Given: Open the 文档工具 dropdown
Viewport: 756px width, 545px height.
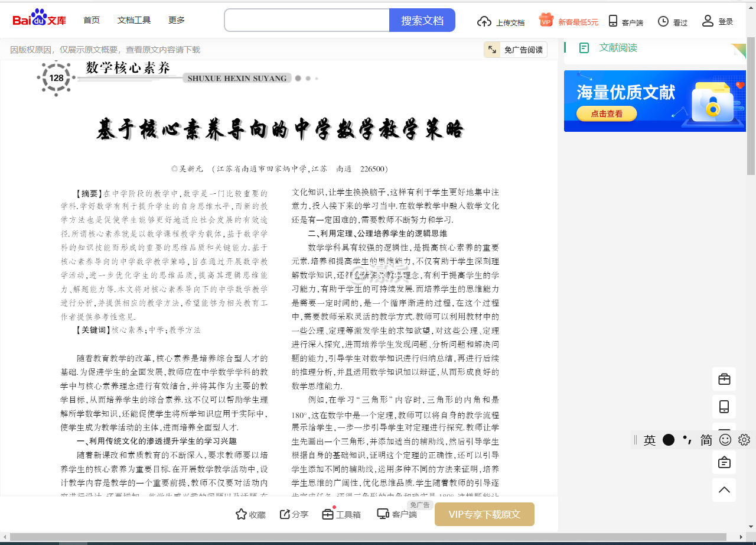Looking at the screenshot, I should point(134,20).
